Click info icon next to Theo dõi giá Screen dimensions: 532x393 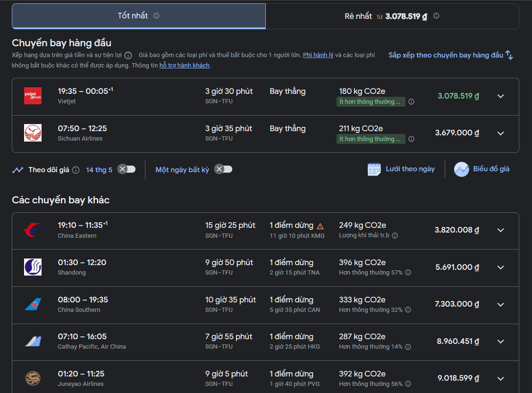(76, 170)
